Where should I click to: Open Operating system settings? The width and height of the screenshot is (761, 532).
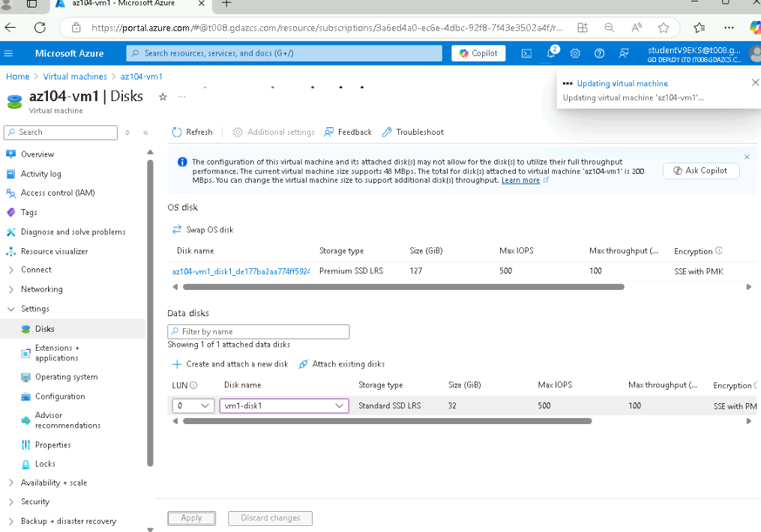click(x=67, y=377)
